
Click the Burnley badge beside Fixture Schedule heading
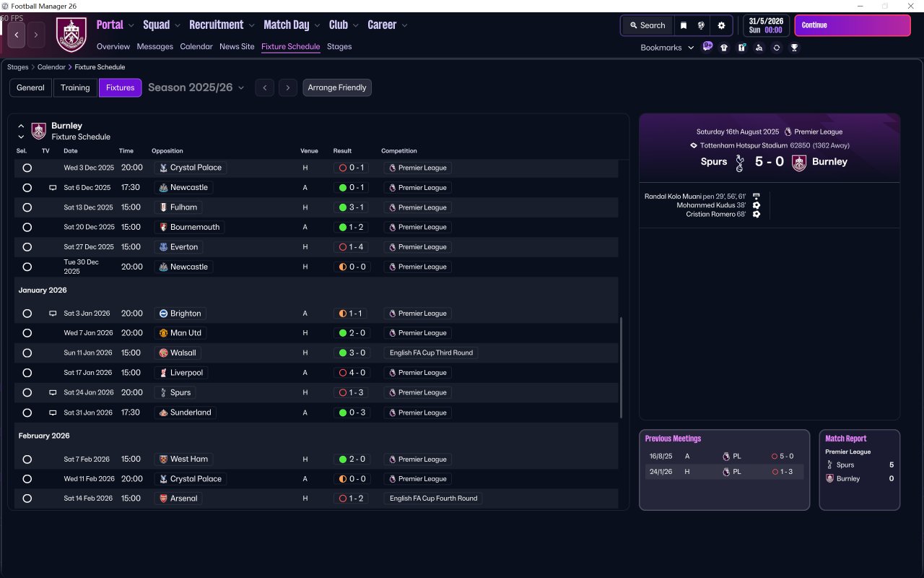coord(39,131)
